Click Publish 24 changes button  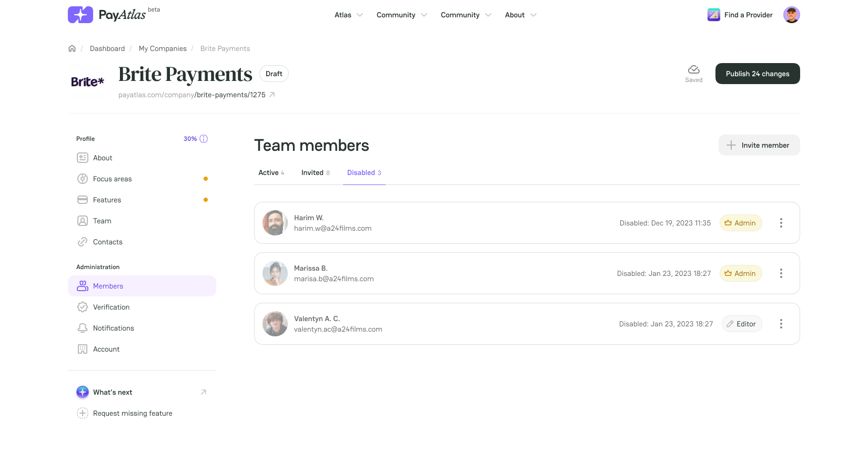(758, 74)
